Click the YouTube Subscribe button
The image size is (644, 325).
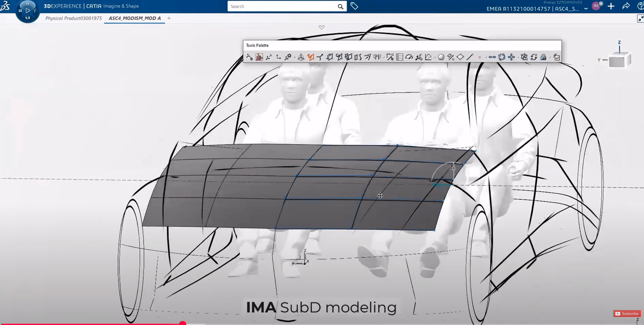click(x=627, y=313)
